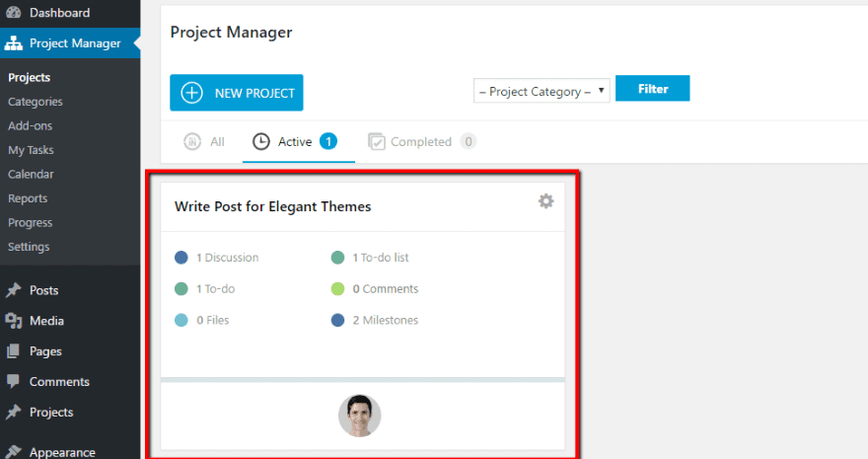Screen dimensions: 868x459
Task: Open Write Post for Elegant Themes project
Action: pyautogui.click(x=272, y=207)
